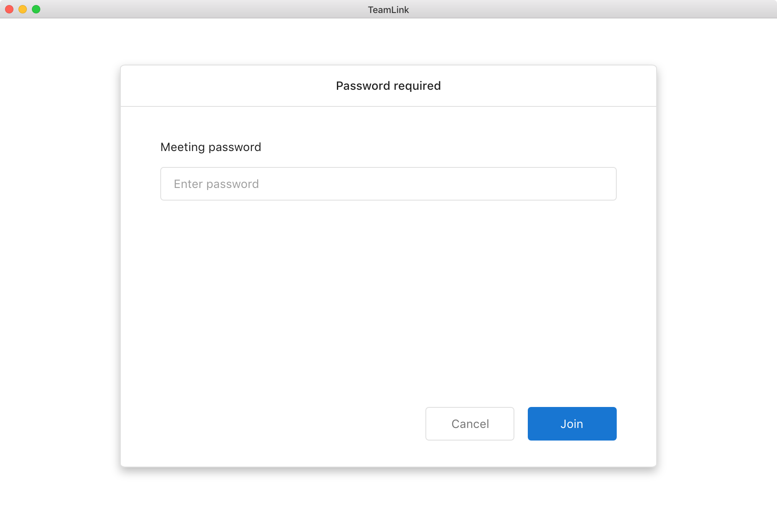Viewport: 777px width, 532px height.
Task: Click the Password required heading
Action: [388, 86]
